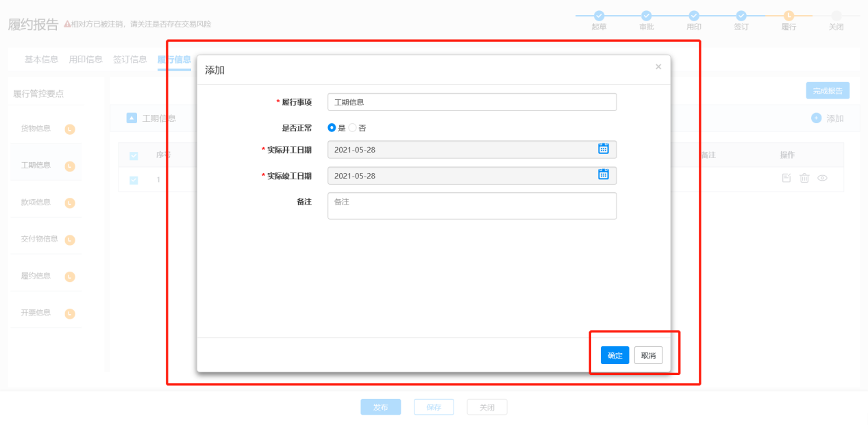Click the eye view icon in row 1
This screenshot has width=868, height=425.
[822, 178]
